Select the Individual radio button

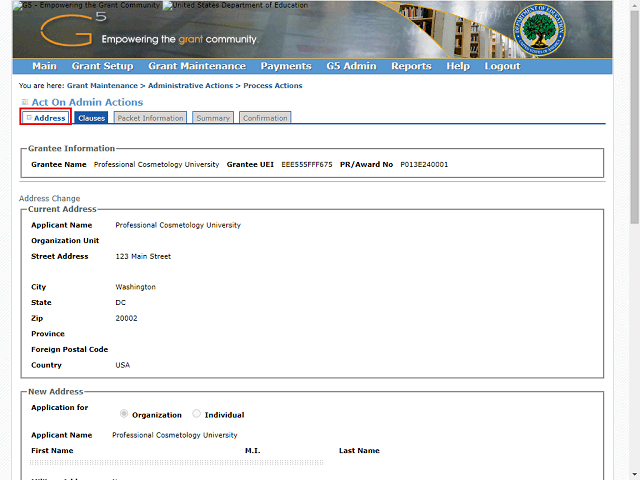tap(196, 414)
